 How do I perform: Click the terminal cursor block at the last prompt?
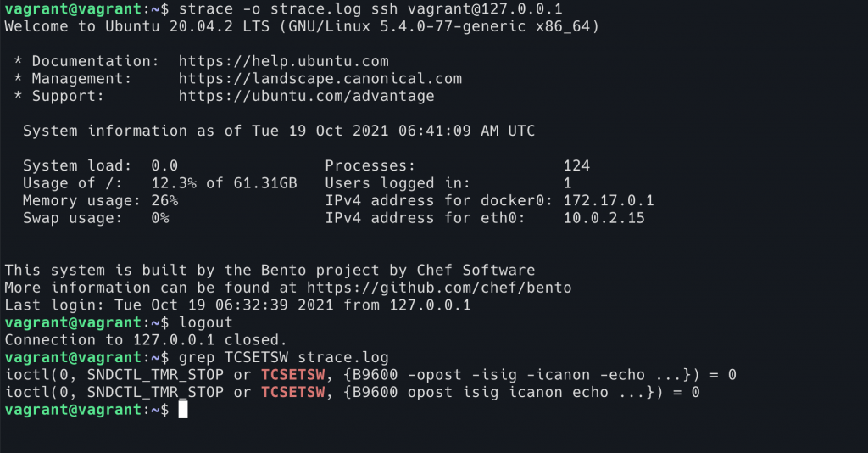[x=182, y=410]
